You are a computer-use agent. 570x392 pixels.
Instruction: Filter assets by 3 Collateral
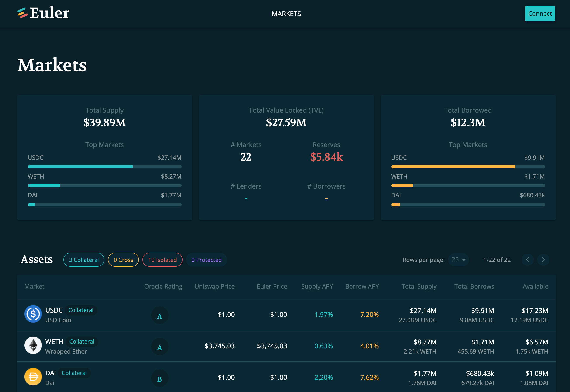[x=84, y=260]
